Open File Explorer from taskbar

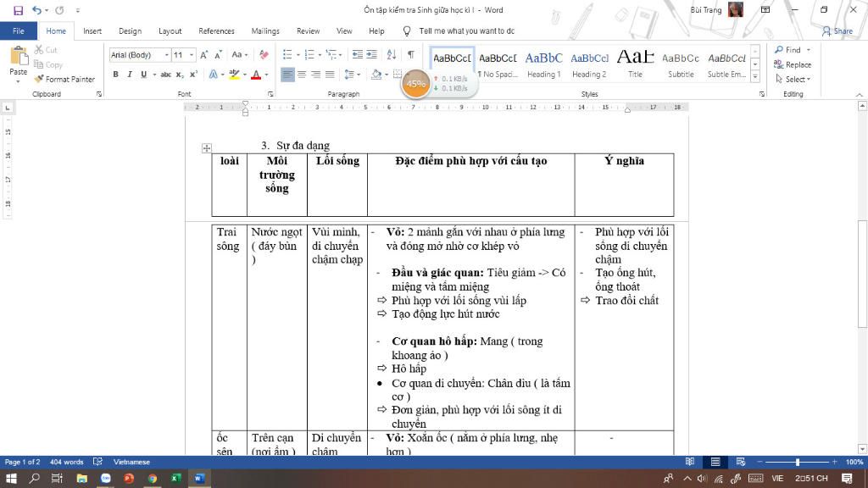point(82,479)
